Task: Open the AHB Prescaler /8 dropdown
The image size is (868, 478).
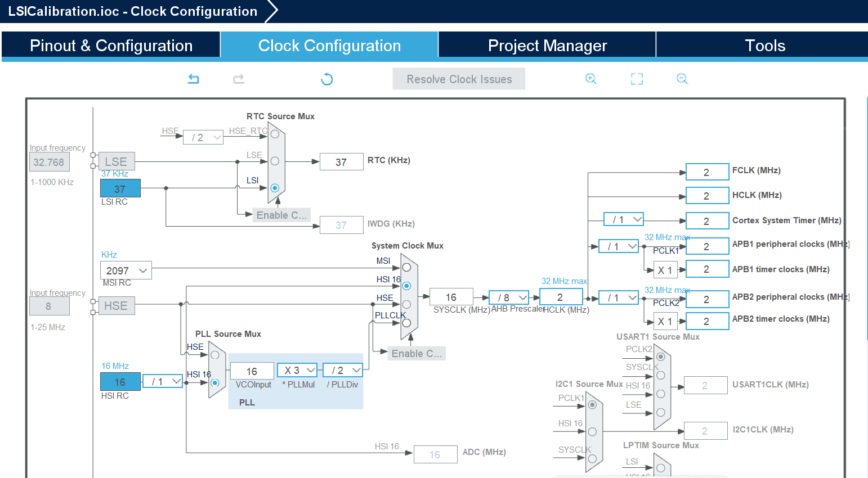Action: pos(509,297)
